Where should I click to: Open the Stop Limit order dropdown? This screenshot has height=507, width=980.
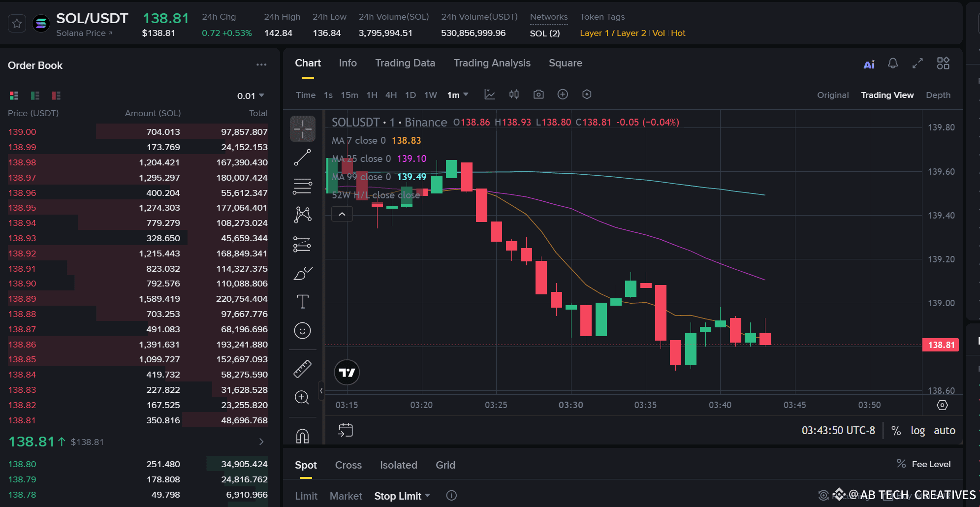[402, 496]
